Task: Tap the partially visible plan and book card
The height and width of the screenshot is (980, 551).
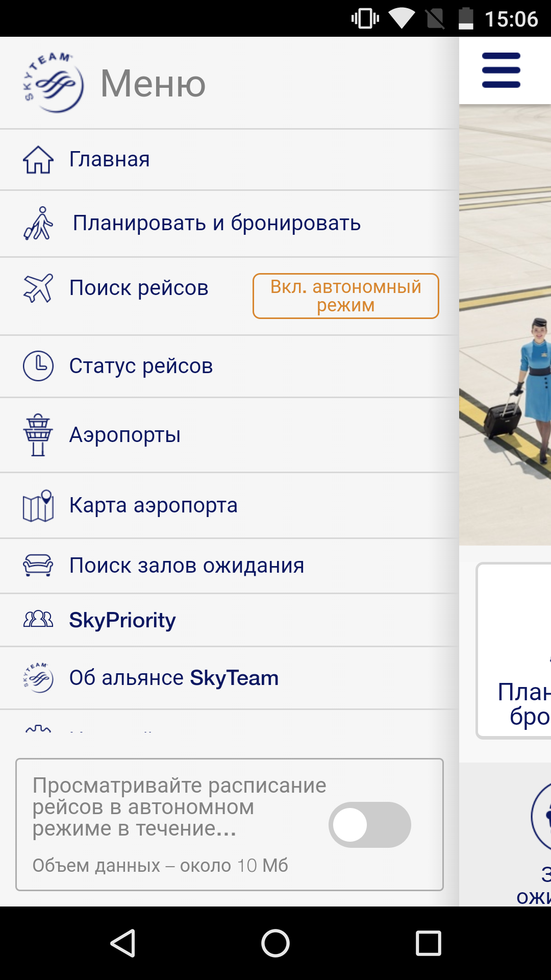Action: pos(514,651)
